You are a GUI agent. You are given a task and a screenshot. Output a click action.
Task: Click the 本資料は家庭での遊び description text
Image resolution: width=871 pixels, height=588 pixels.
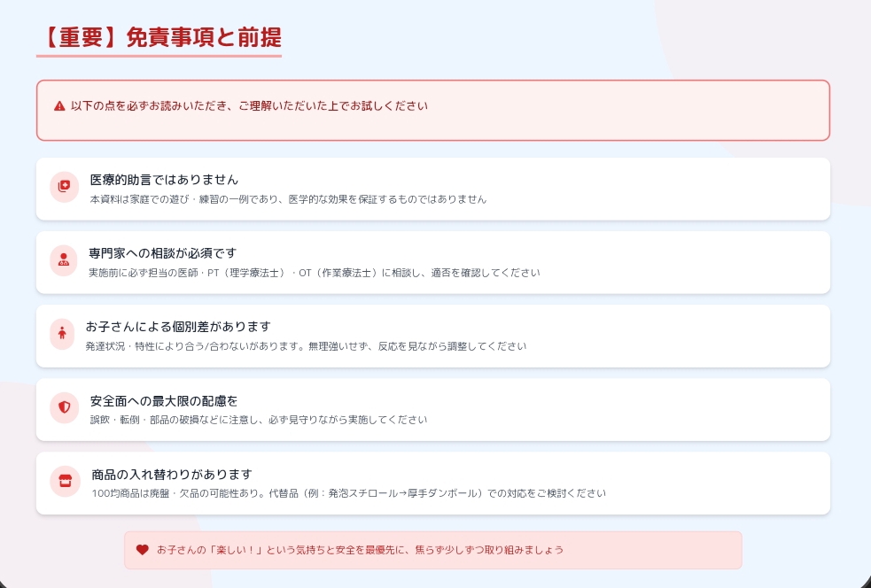(x=288, y=199)
